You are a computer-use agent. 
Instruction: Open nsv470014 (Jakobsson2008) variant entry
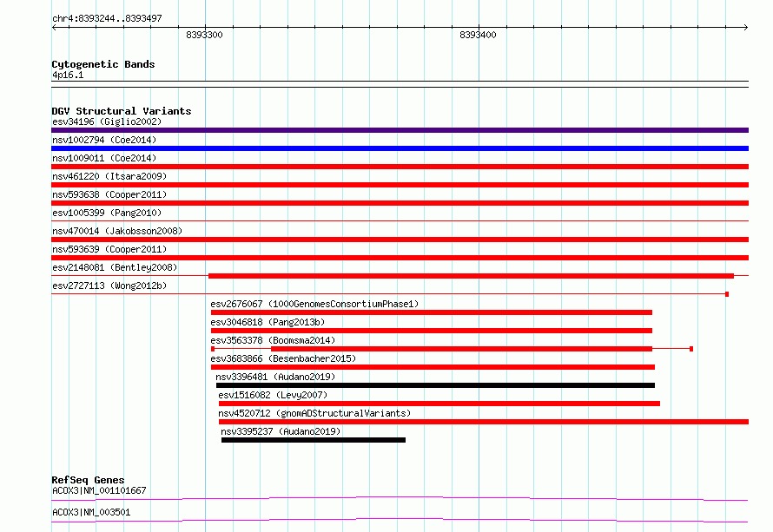coord(117,231)
